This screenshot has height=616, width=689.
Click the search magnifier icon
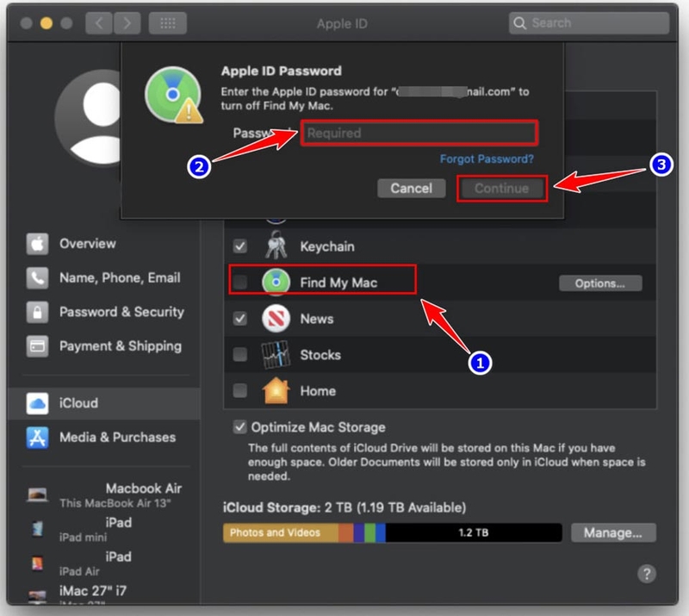click(x=520, y=23)
